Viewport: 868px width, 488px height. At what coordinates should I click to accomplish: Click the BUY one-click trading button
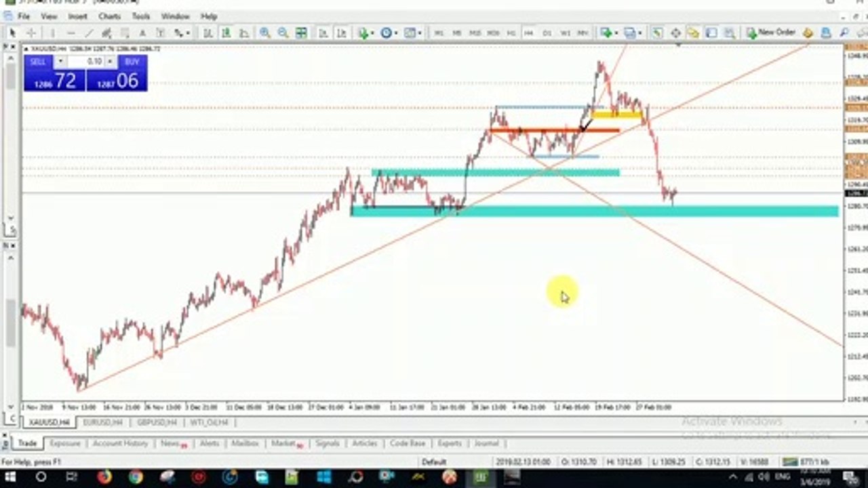(132, 62)
